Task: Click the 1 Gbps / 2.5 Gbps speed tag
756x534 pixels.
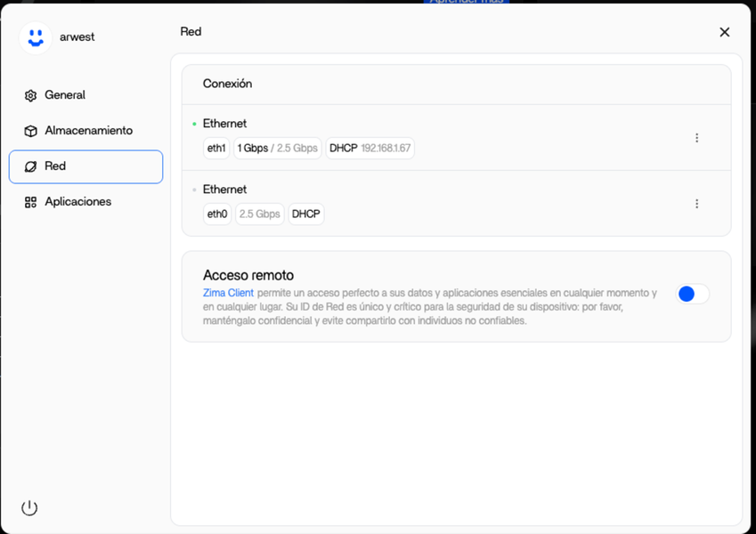Action: pyautogui.click(x=277, y=149)
